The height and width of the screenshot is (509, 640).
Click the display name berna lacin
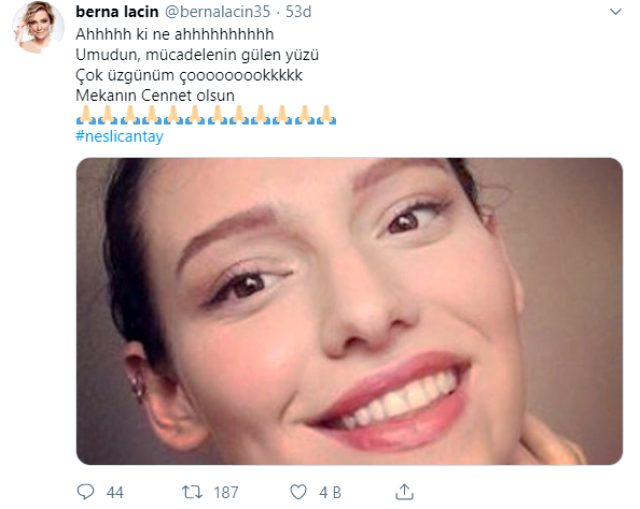point(117,12)
